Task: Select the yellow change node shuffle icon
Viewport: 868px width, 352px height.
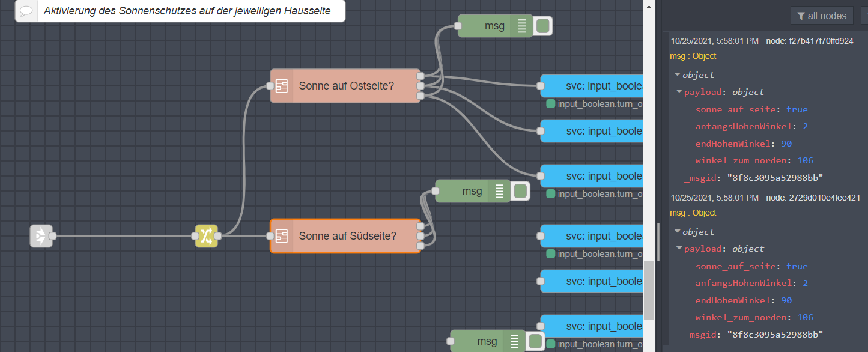Action: (206, 236)
